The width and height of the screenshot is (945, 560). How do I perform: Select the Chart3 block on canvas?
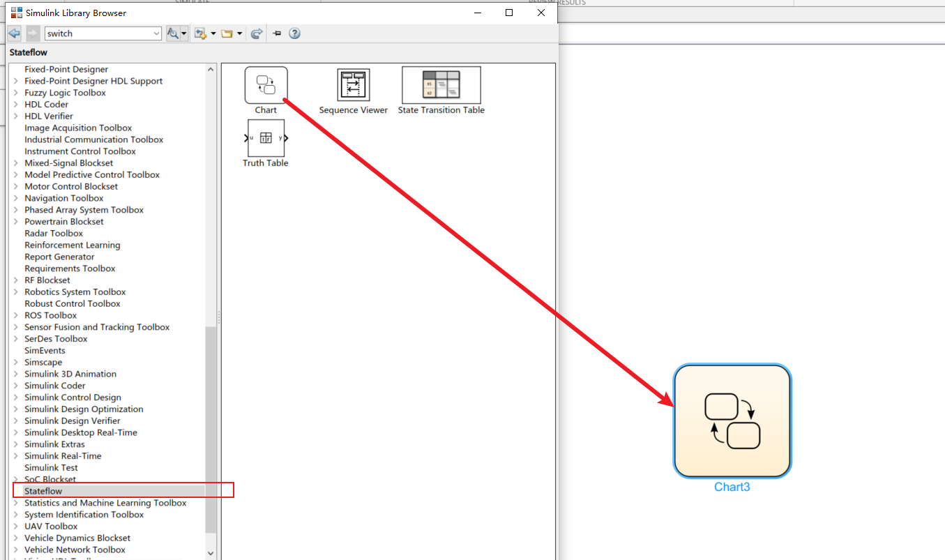pos(732,421)
